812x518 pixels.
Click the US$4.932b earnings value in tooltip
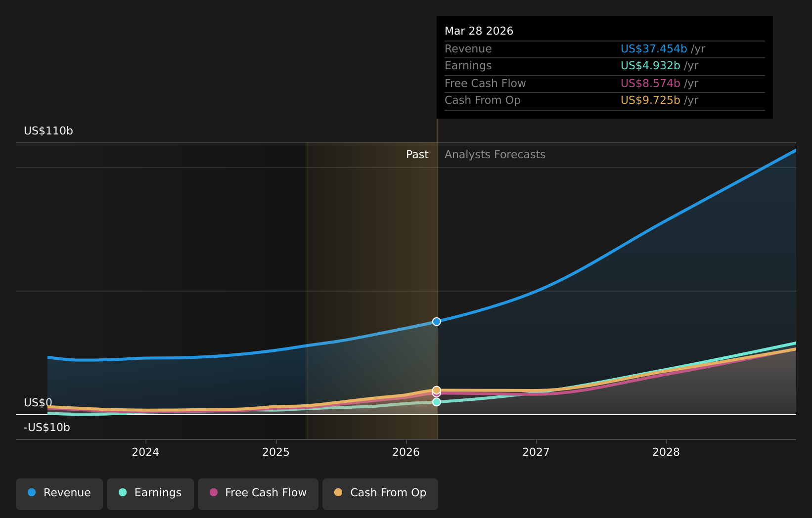[x=650, y=66]
